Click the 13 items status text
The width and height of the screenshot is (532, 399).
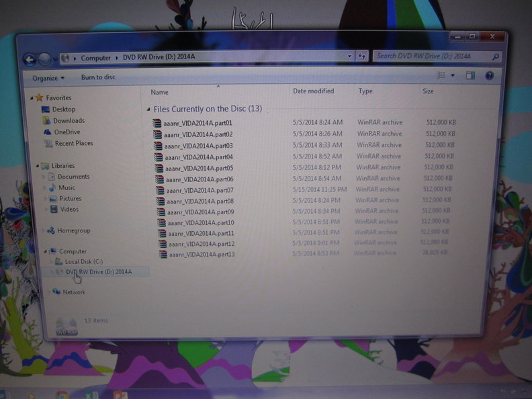point(96,320)
